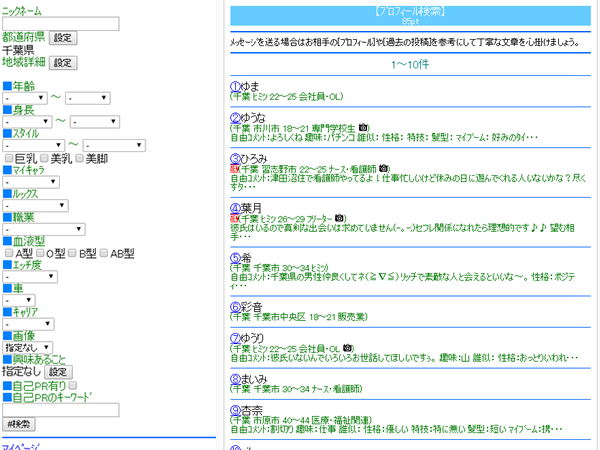This screenshot has width=600, height=450.
Task: Click blue square icon next to 年齢
Action: point(7,86)
